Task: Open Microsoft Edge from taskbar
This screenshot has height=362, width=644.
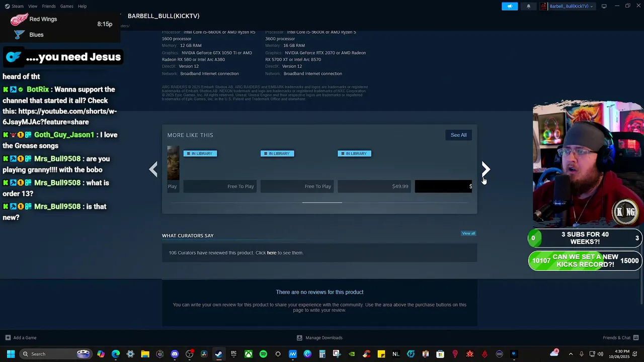Action: click(x=116, y=354)
